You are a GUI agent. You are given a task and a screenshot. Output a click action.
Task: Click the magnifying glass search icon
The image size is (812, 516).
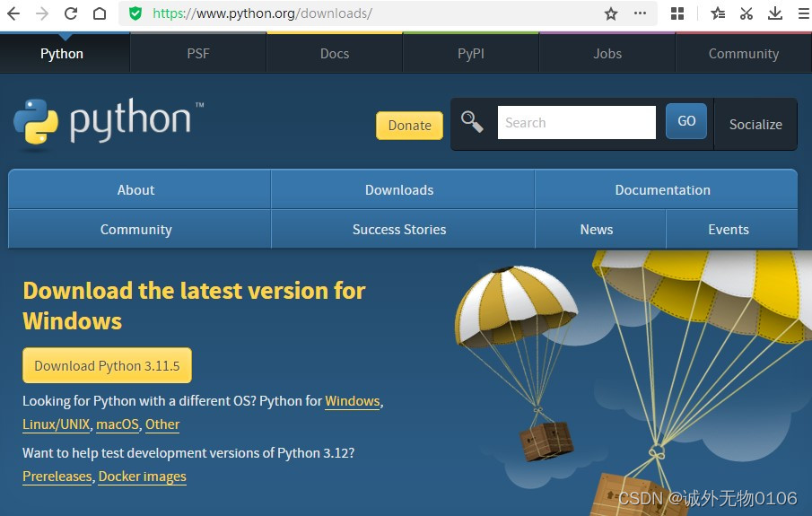pyautogui.click(x=472, y=122)
